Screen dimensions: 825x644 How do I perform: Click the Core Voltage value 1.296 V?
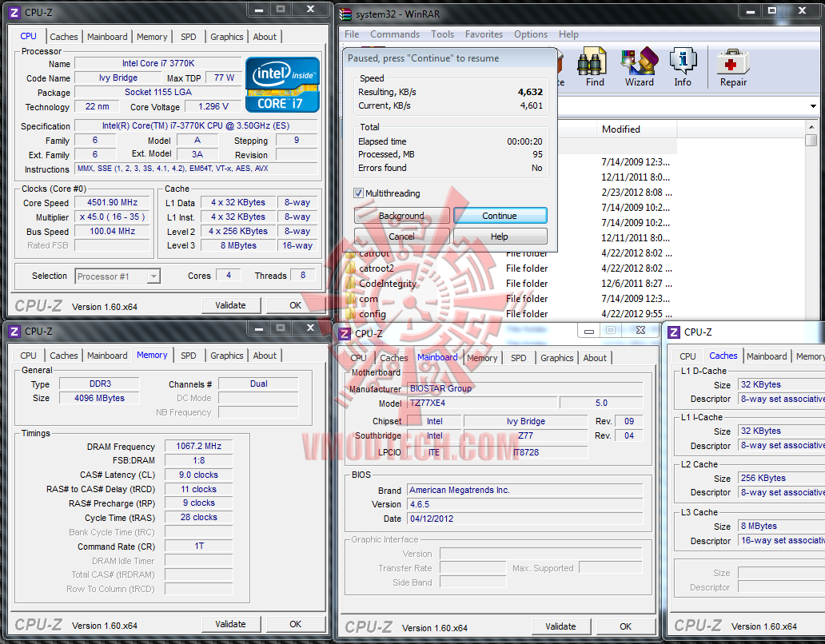pyautogui.click(x=213, y=107)
